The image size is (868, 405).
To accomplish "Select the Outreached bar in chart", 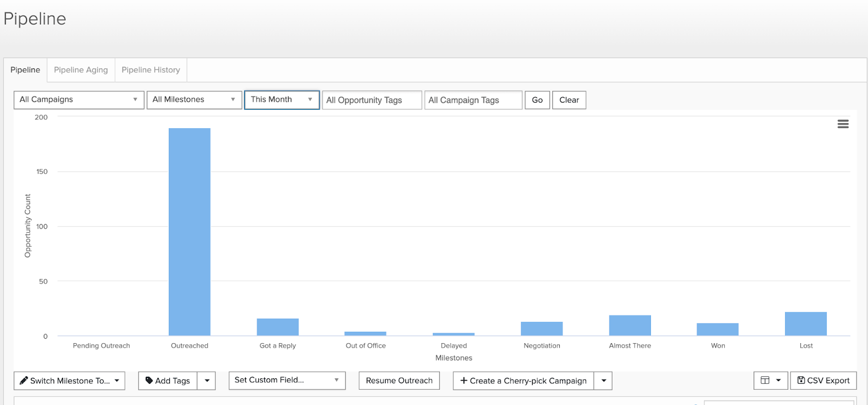I will [x=189, y=232].
